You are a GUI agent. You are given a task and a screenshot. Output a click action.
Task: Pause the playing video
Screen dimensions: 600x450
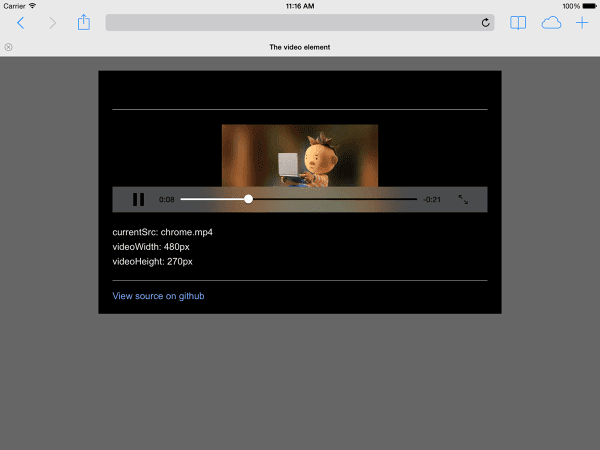(x=138, y=199)
